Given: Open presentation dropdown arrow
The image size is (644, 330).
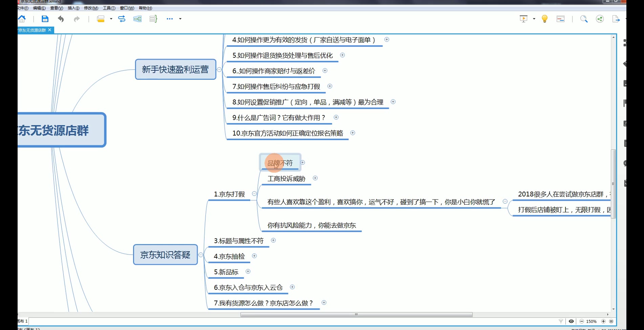Looking at the screenshot, I should coord(534,19).
